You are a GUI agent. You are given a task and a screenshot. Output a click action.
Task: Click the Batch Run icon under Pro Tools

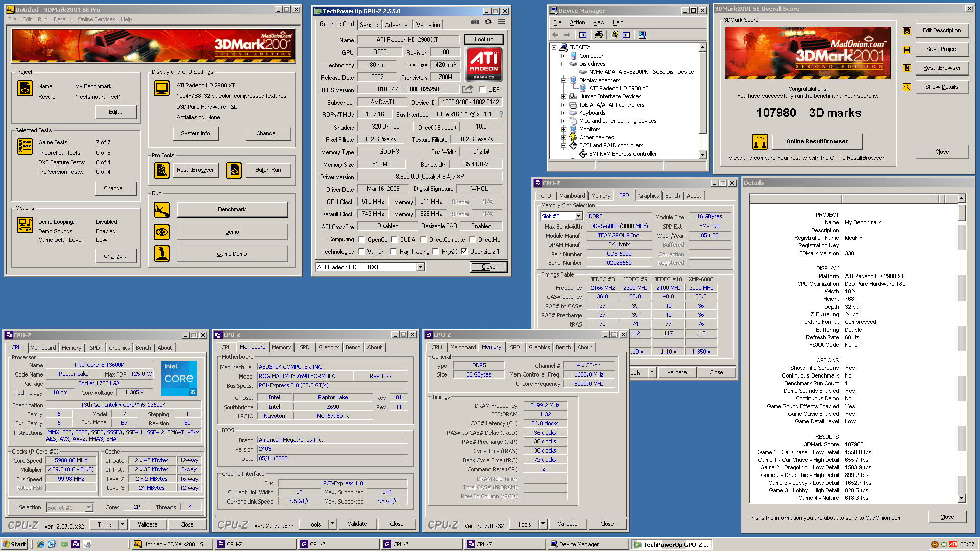pyautogui.click(x=234, y=170)
